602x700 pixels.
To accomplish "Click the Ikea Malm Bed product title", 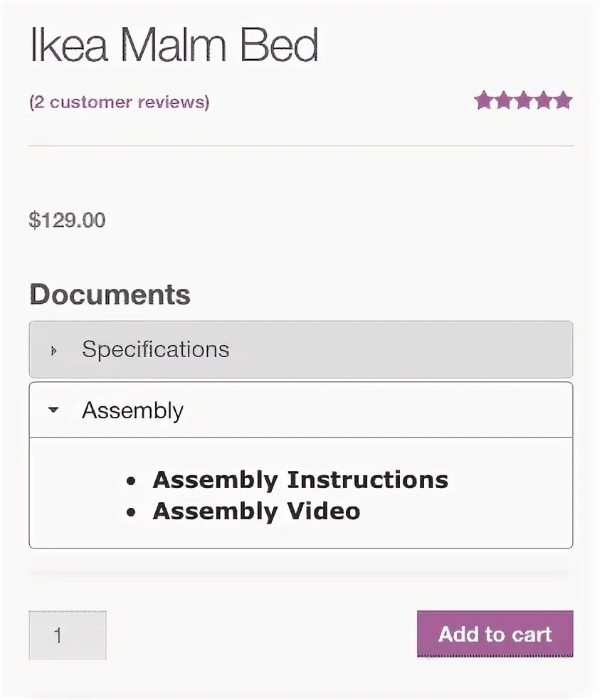I will [174, 46].
